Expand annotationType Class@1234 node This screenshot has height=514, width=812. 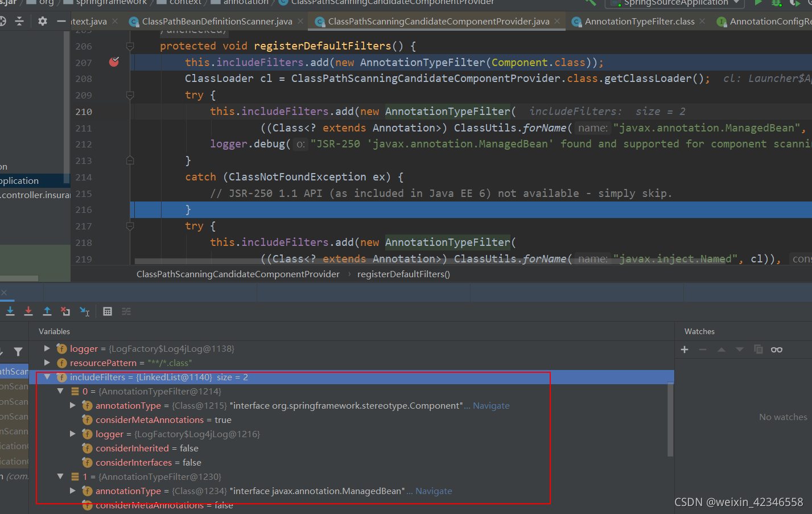click(73, 490)
